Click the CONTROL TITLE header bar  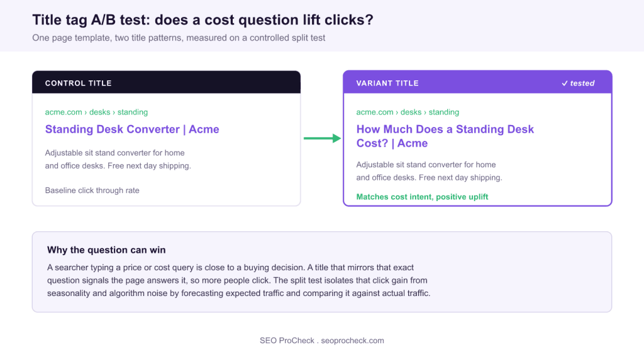(x=166, y=82)
